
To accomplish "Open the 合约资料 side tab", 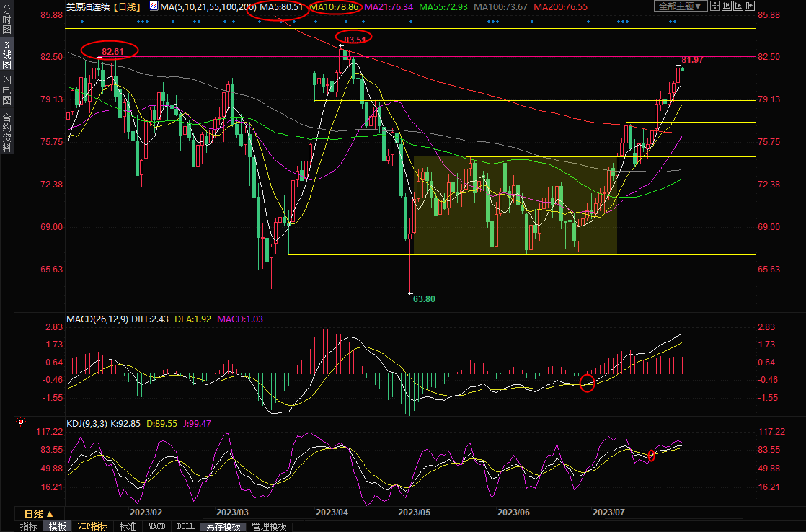I will pos(7,133).
